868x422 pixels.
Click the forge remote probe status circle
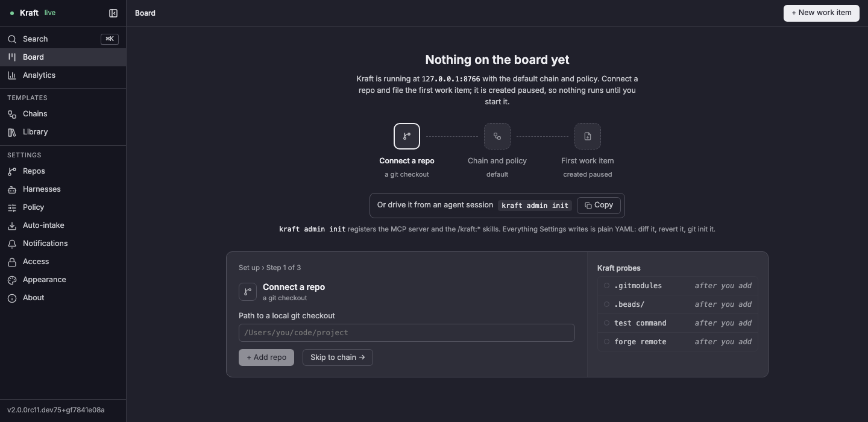coord(606,342)
